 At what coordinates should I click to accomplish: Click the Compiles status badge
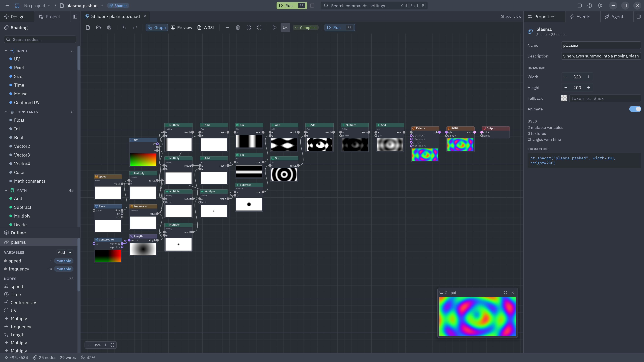[x=306, y=27]
